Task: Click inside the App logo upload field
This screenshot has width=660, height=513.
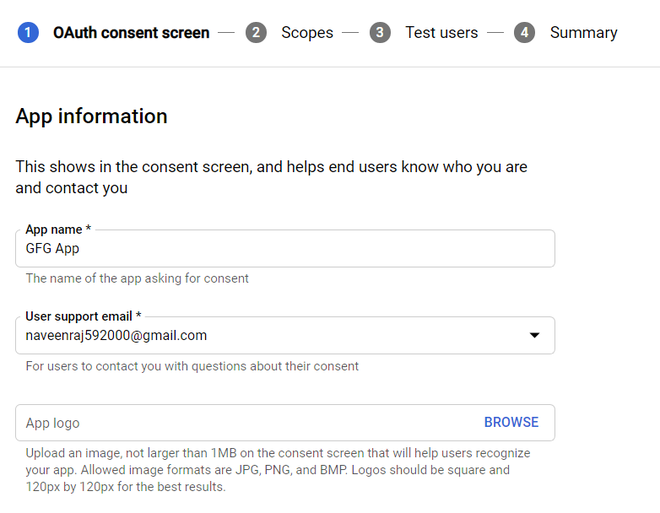Action: pyautogui.click(x=240, y=423)
